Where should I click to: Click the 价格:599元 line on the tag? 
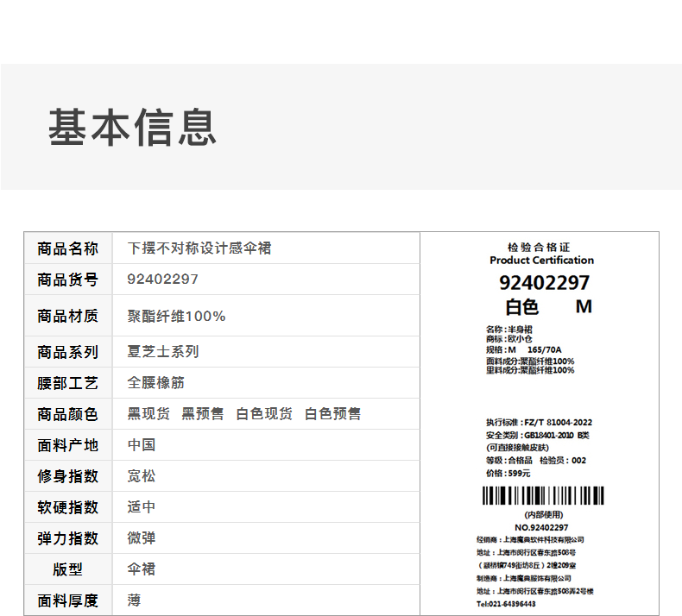coord(508,473)
